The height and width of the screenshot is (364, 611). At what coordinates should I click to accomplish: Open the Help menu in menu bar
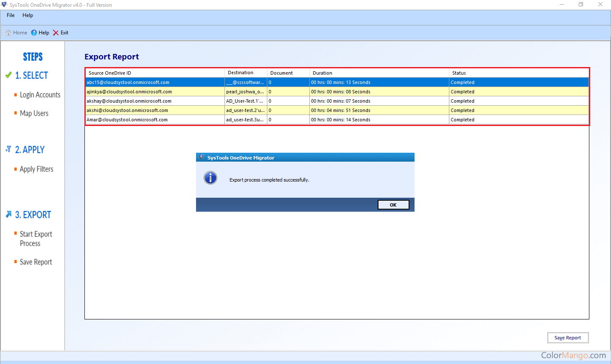(28, 15)
